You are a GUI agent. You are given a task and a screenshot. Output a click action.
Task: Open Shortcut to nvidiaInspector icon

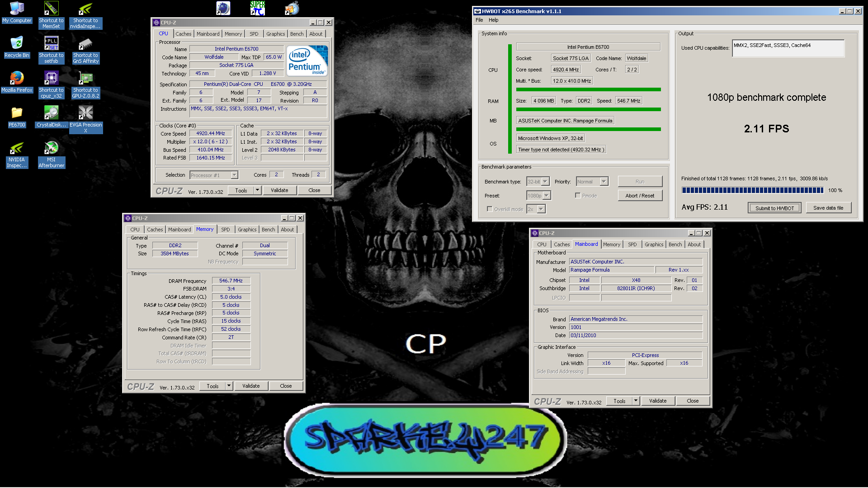tap(85, 15)
